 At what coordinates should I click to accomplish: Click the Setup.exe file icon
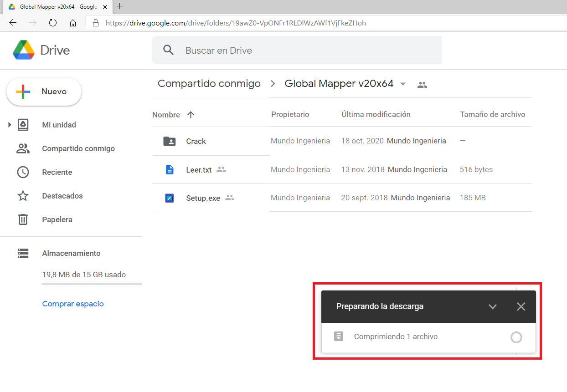coord(170,198)
